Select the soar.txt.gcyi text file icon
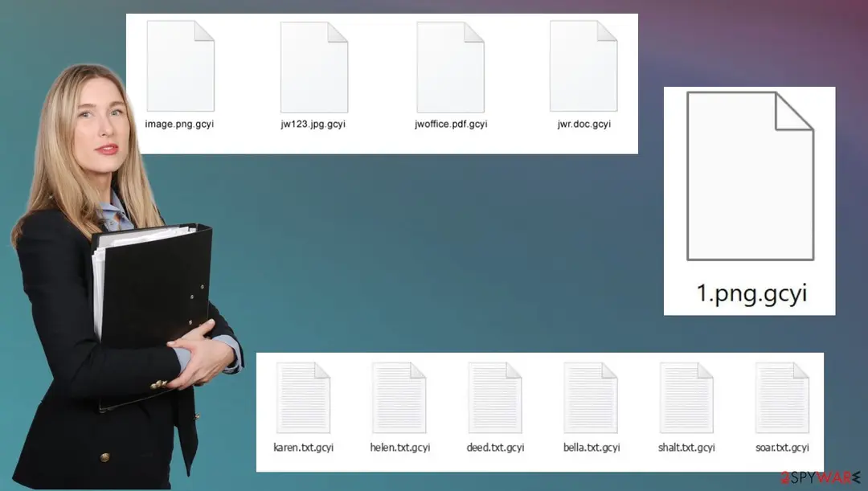868x491 pixels. [x=782, y=398]
